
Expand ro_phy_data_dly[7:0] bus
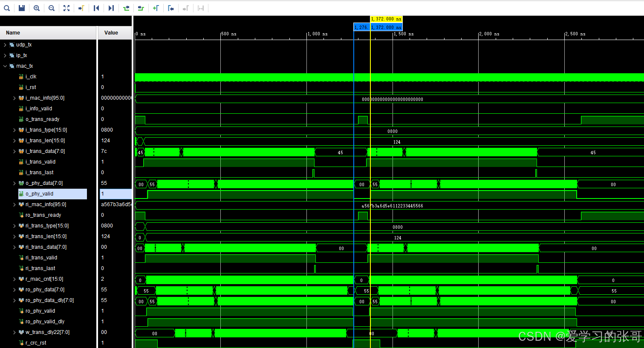(x=14, y=300)
